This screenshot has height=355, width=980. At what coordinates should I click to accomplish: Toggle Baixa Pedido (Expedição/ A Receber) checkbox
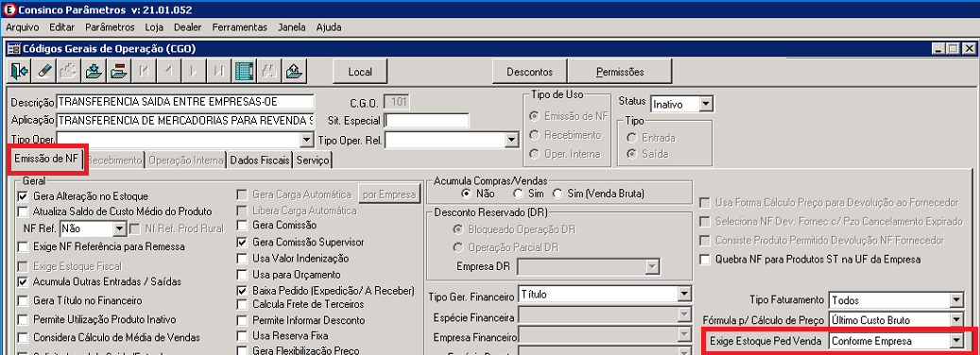243,291
